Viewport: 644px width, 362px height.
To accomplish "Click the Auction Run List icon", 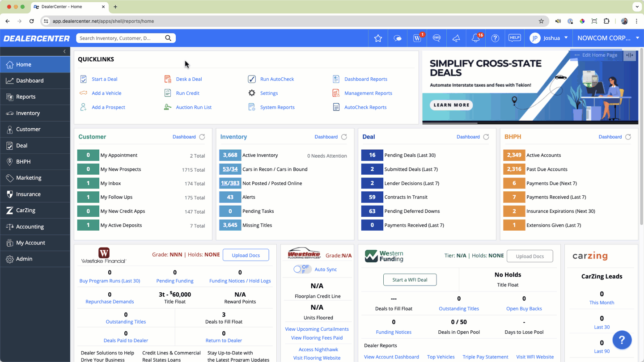I will click(x=168, y=107).
